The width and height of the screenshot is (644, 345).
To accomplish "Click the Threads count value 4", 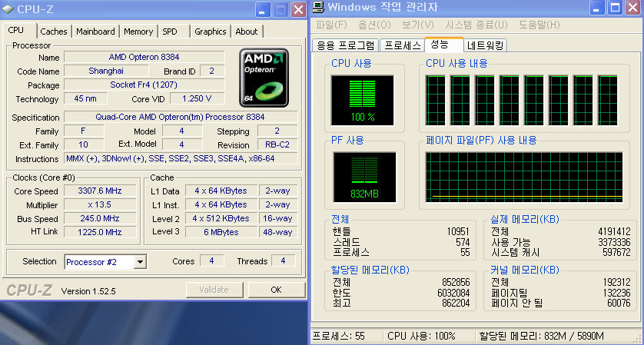I will tap(283, 260).
